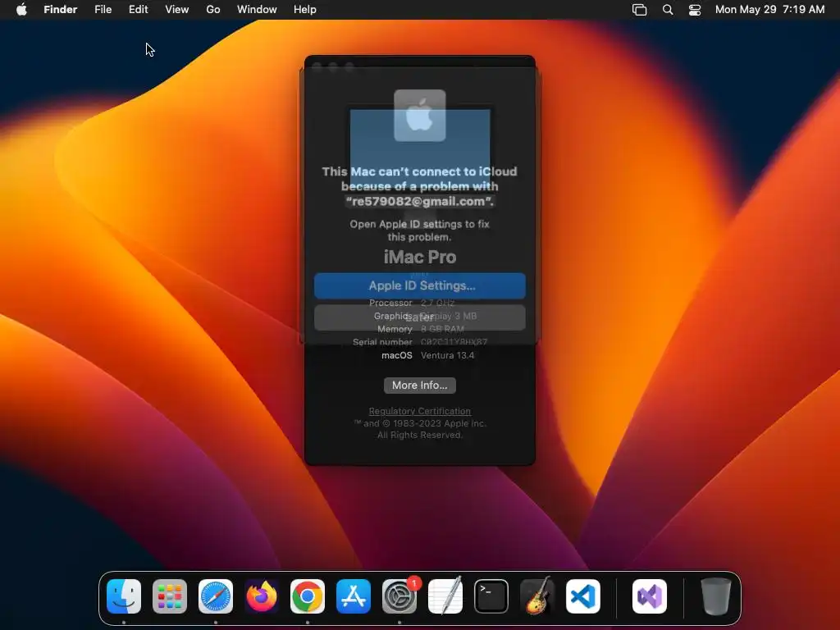
Task: Launch Safari from the Dock
Action: click(x=216, y=596)
